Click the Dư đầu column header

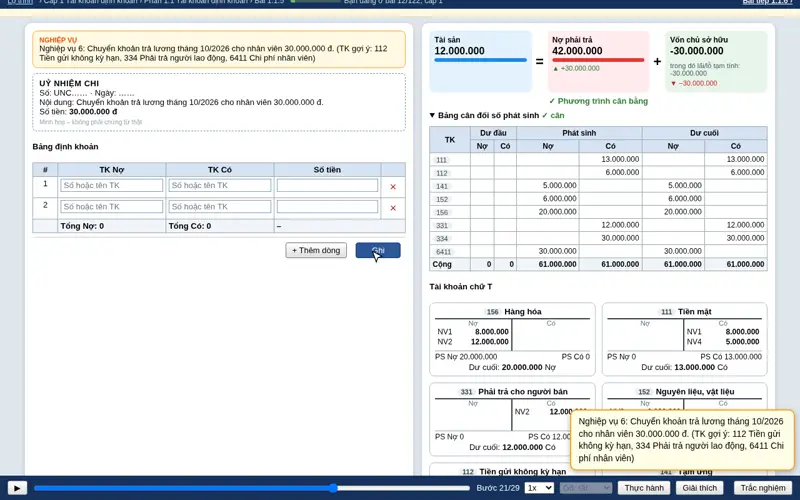493,133
